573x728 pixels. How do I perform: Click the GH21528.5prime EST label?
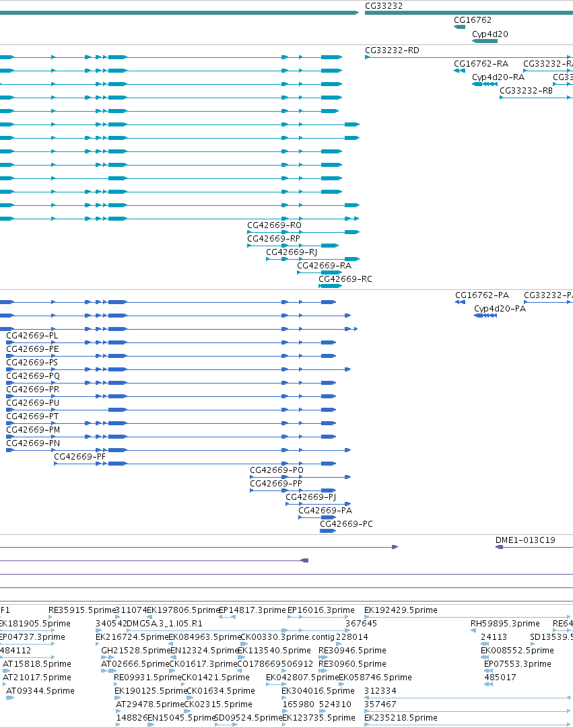coord(136,651)
